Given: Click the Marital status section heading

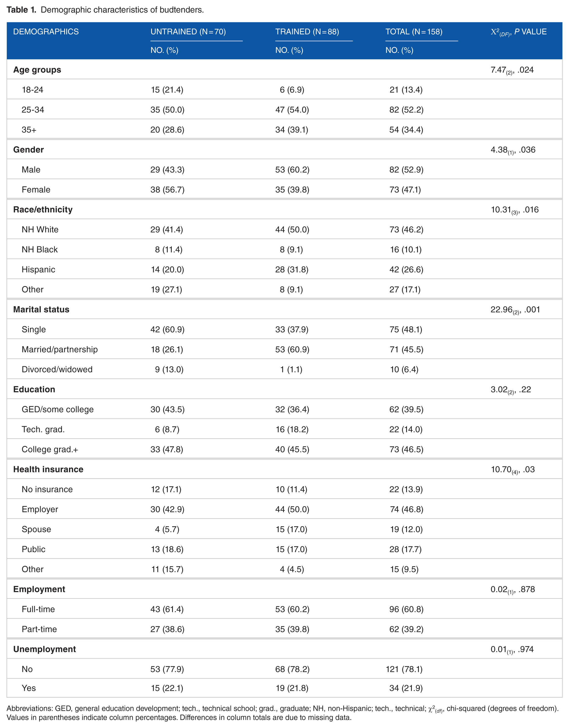Looking at the screenshot, I should (x=41, y=310).
